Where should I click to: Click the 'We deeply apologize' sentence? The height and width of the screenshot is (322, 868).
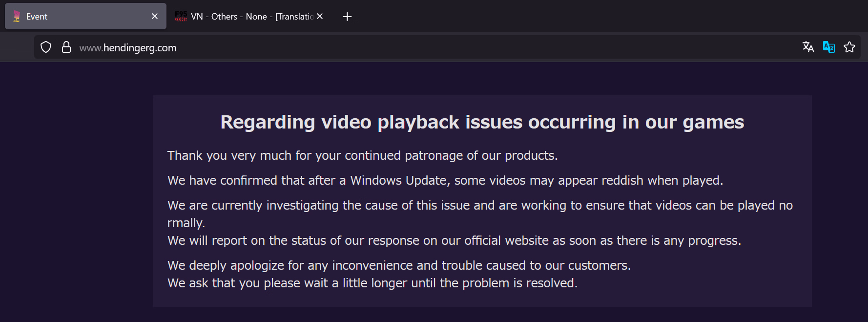pyautogui.click(x=399, y=266)
